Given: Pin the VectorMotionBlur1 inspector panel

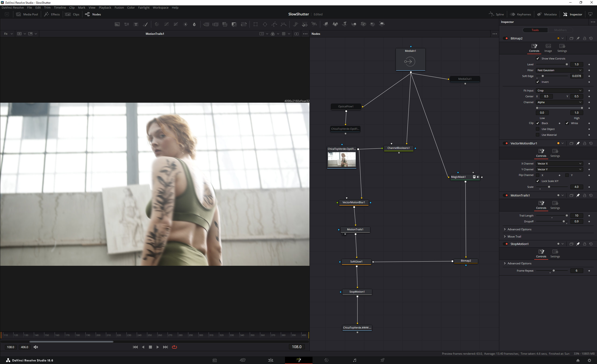Looking at the screenshot, I should pyautogui.click(x=578, y=143).
